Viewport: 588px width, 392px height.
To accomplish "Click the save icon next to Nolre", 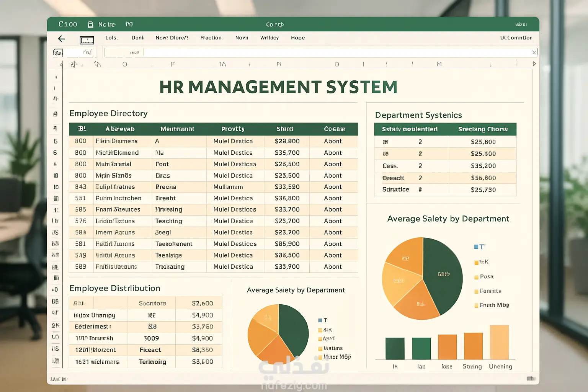I will tap(91, 24).
